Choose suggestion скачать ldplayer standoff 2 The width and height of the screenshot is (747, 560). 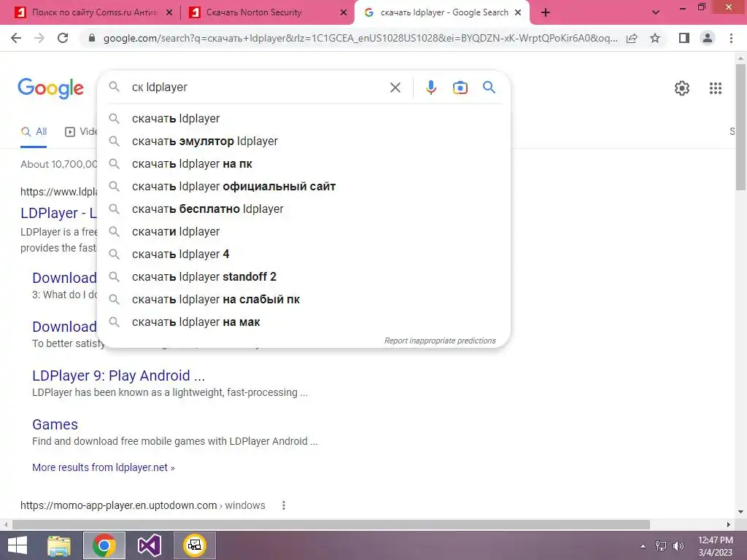(304, 276)
